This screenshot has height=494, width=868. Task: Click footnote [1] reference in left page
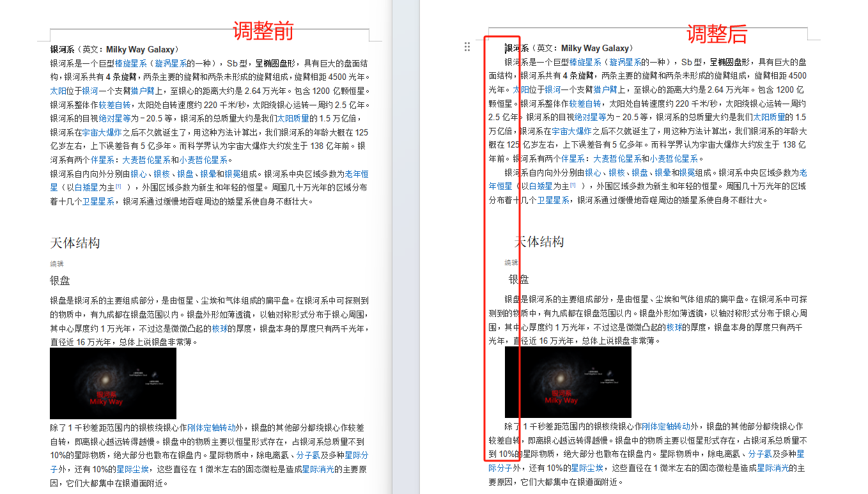[118, 185]
